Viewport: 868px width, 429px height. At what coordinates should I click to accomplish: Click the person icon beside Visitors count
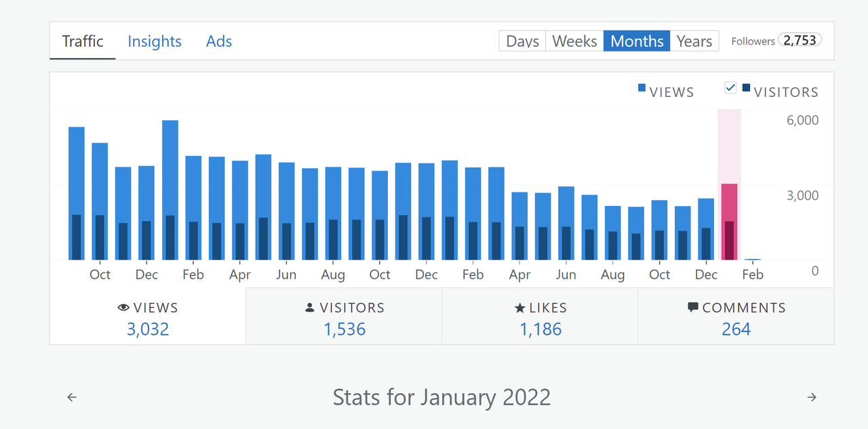[310, 308]
